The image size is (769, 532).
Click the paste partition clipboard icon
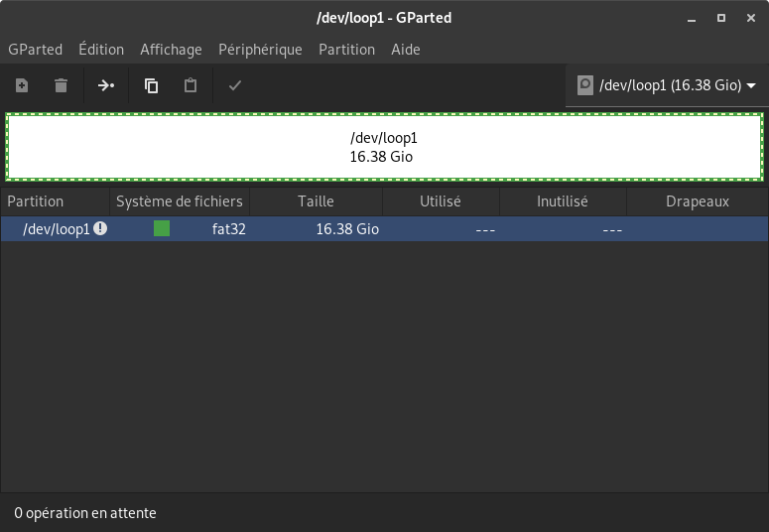tap(191, 86)
